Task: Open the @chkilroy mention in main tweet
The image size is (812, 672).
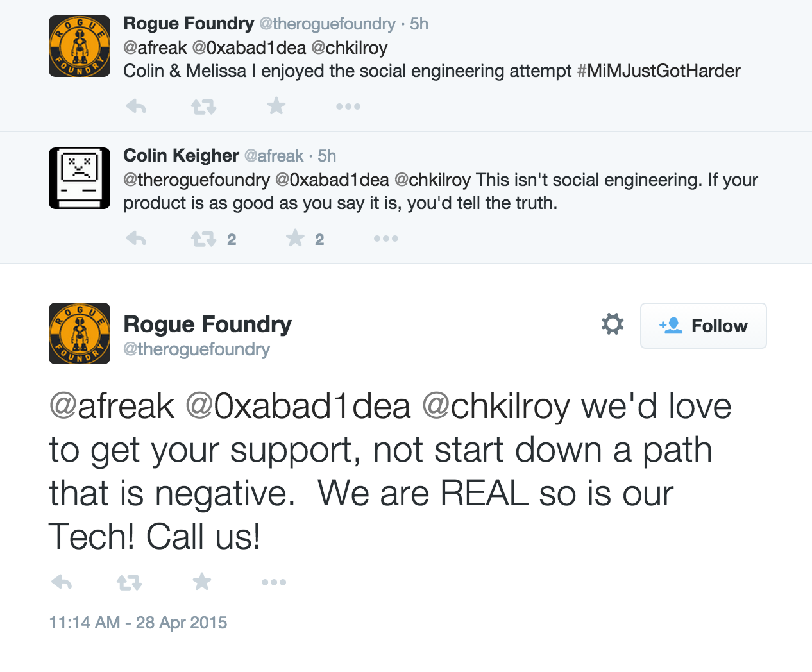Action: (x=496, y=408)
